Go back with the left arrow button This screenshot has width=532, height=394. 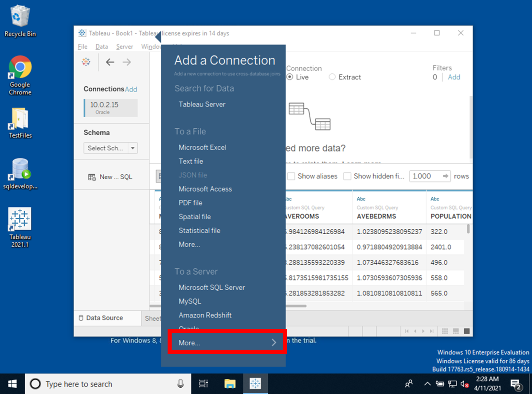(110, 62)
